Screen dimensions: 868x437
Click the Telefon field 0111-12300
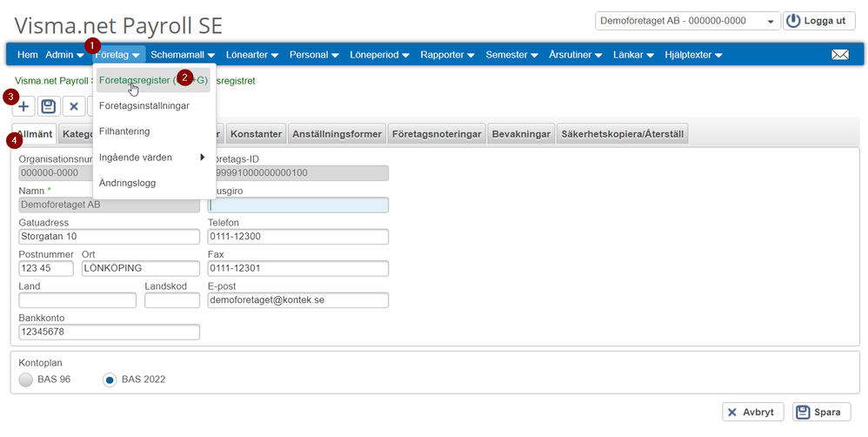pyautogui.click(x=297, y=237)
